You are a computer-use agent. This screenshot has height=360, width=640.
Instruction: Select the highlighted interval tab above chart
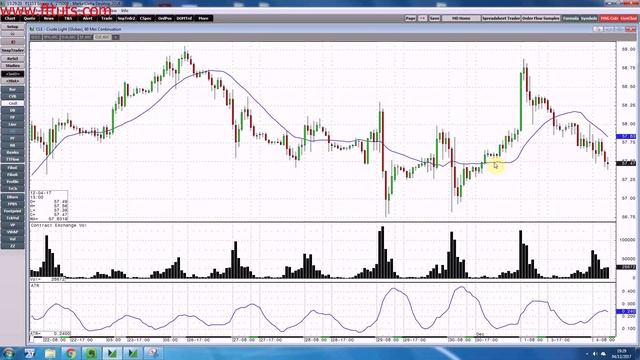[x=102, y=37]
